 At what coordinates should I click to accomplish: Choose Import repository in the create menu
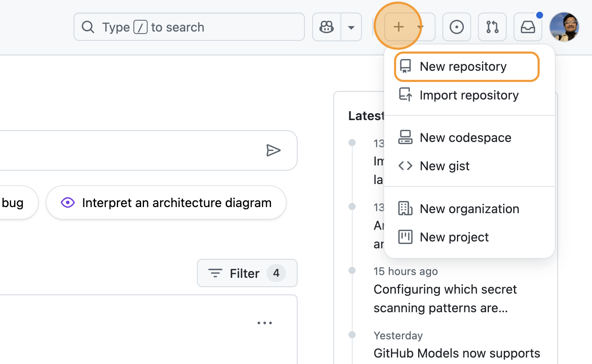[x=469, y=95]
